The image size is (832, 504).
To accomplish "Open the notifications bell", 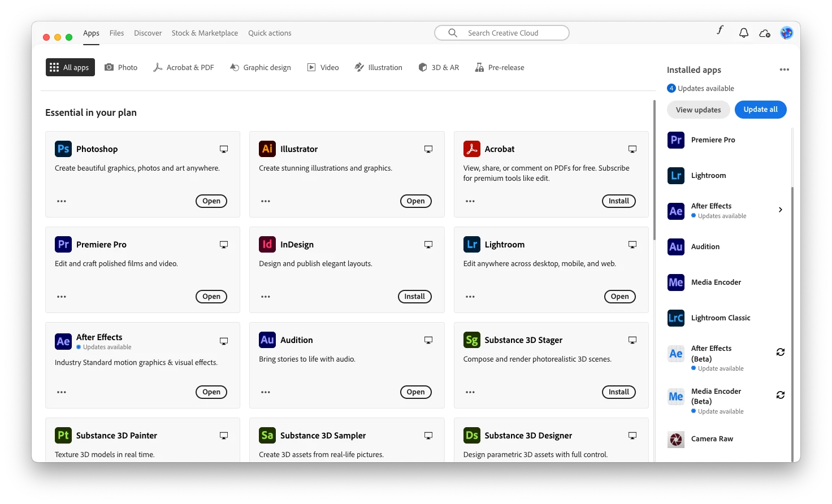I will [x=744, y=33].
